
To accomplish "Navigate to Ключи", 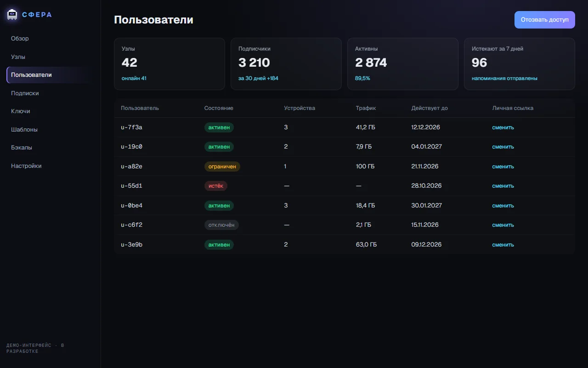I will tap(50, 111).
